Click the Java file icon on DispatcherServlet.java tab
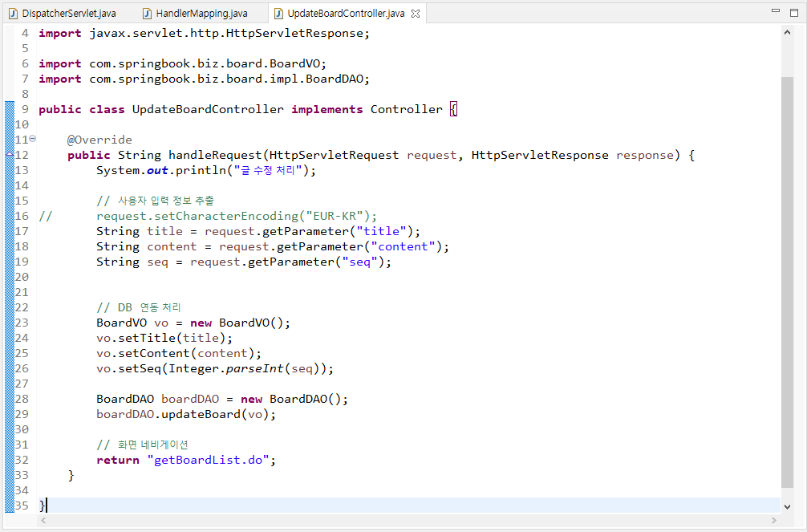The image size is (807, 532). (x=14, y=14)
